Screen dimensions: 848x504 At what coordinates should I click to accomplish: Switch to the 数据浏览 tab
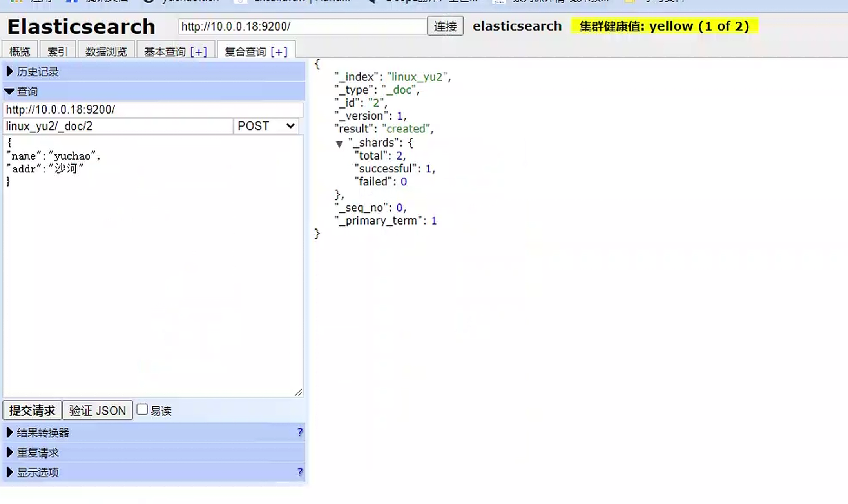(105, 50)
